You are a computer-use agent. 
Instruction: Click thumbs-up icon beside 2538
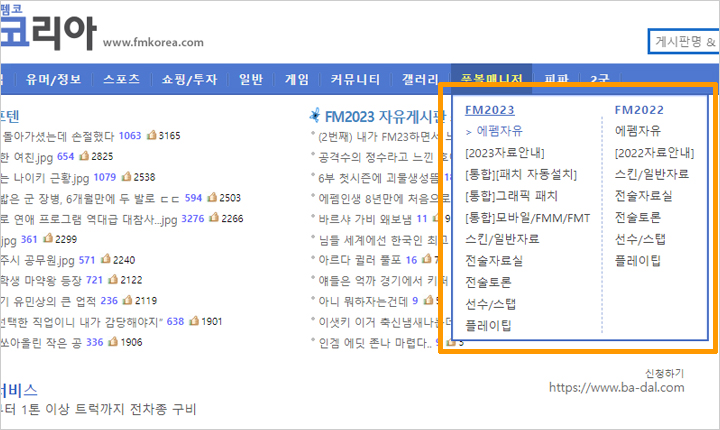point(127,176)
